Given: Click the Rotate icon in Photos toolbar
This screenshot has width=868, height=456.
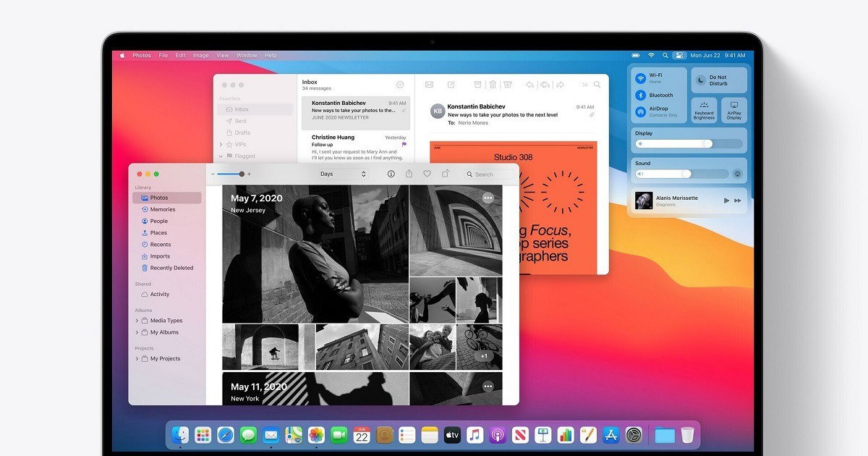Looking at the screenshot, I should tap(446, 174).
